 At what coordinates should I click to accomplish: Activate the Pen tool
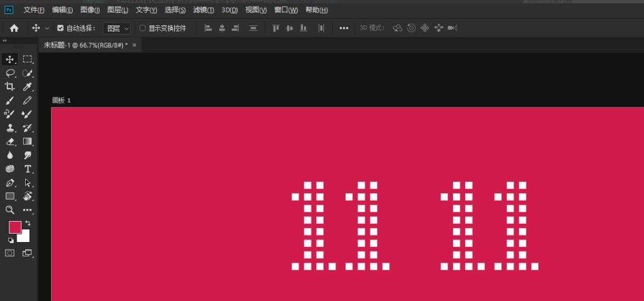10,183
